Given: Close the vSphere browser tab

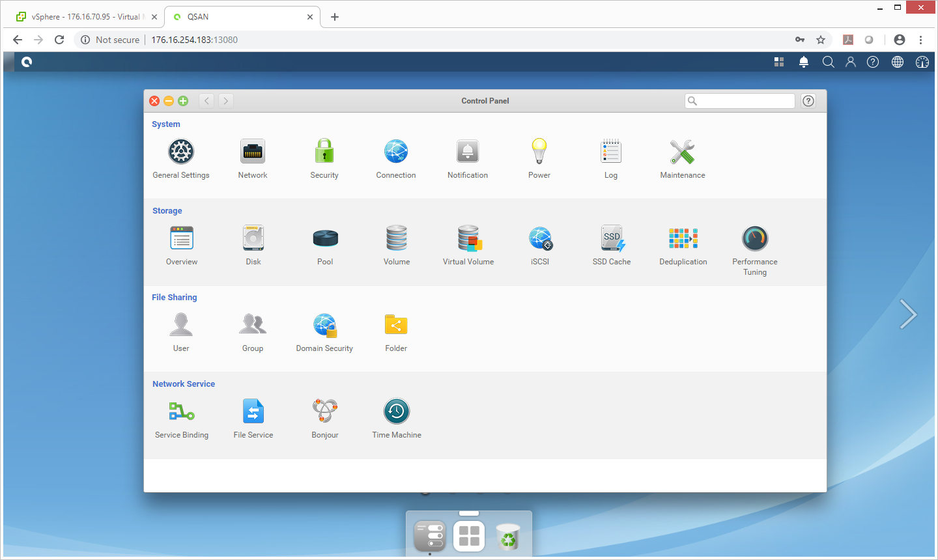Looking at the screenshot, I should click(x=154, y=17).
